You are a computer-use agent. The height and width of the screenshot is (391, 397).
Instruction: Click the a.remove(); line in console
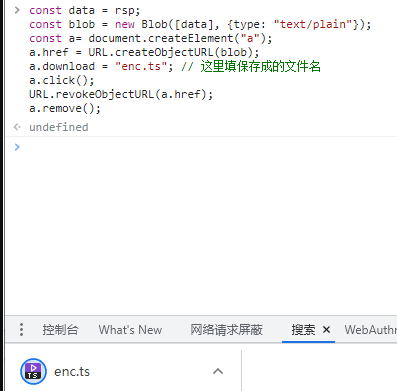65,108
